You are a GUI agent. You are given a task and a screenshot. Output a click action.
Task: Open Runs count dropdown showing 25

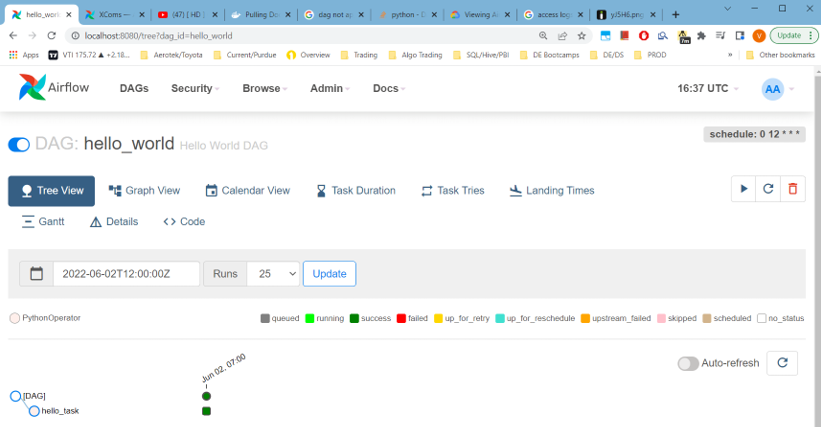(x=273, y=274)
